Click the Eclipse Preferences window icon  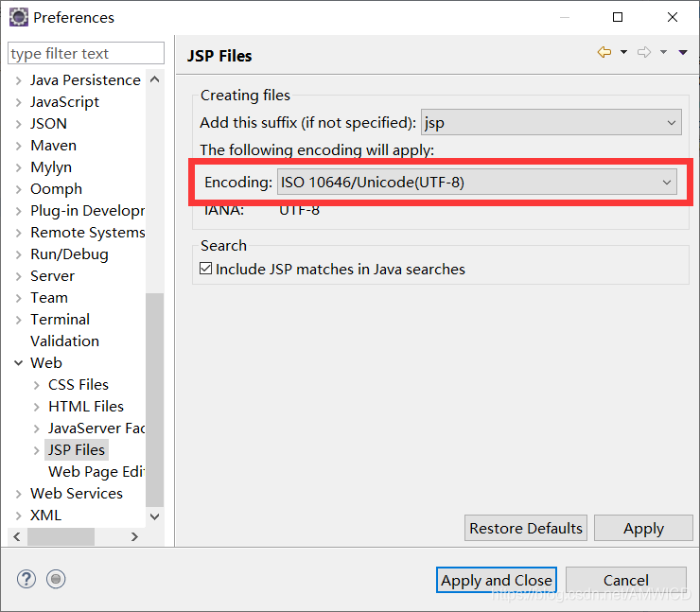(19, 17)
